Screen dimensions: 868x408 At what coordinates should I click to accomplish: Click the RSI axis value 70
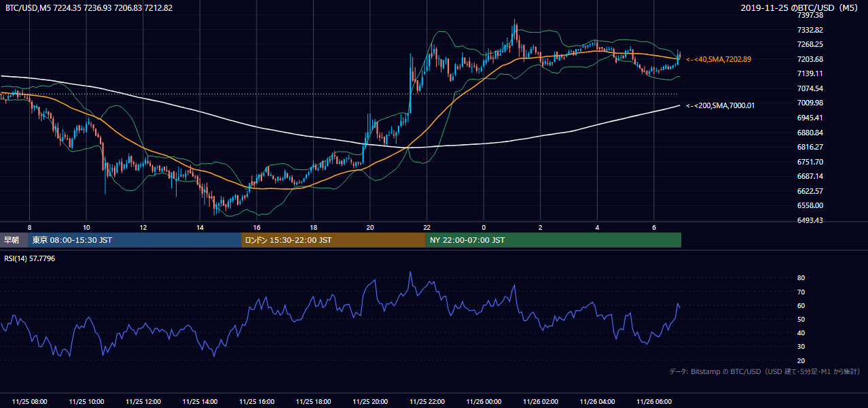(801, 292)
